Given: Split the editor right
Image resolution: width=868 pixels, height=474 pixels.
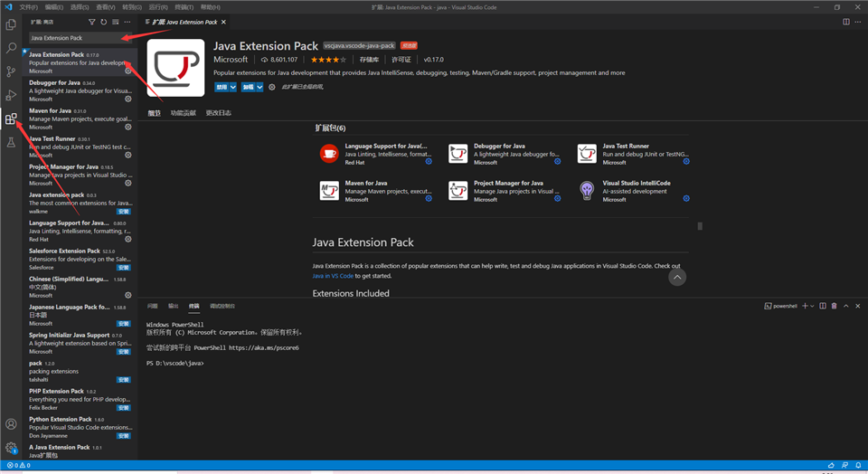Looking at the screenshot, I should pyautogui.click(x=846, y=22).
